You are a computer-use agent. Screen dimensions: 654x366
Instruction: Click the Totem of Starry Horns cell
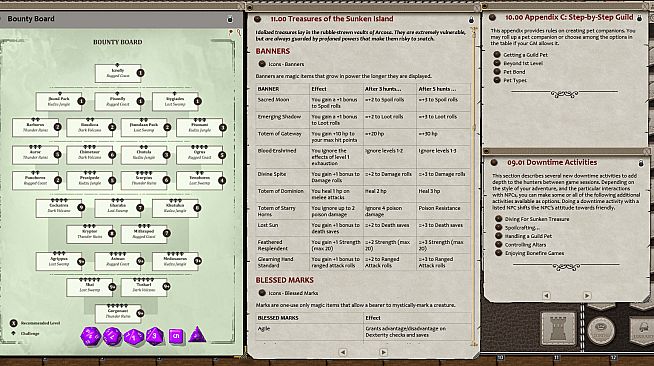pos(282,211)
